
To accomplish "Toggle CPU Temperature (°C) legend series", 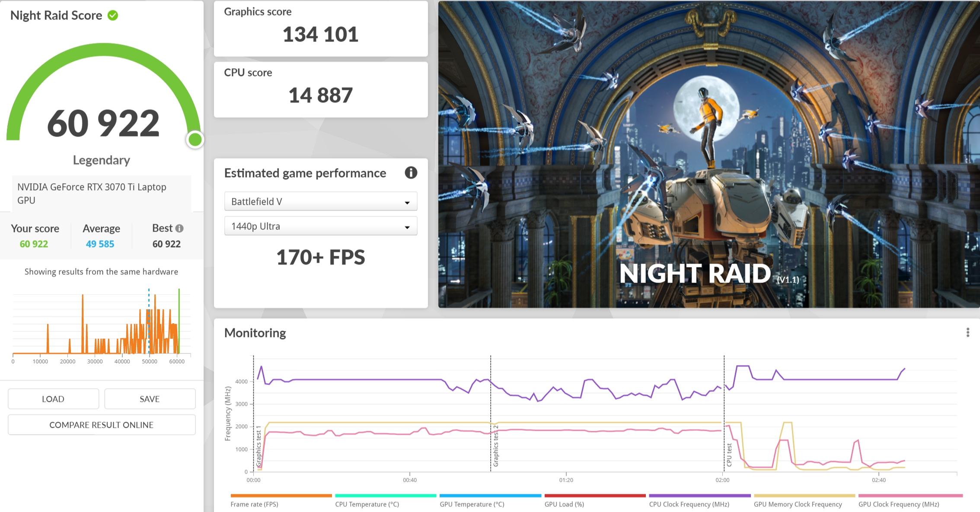I will [x=386, y=501].
